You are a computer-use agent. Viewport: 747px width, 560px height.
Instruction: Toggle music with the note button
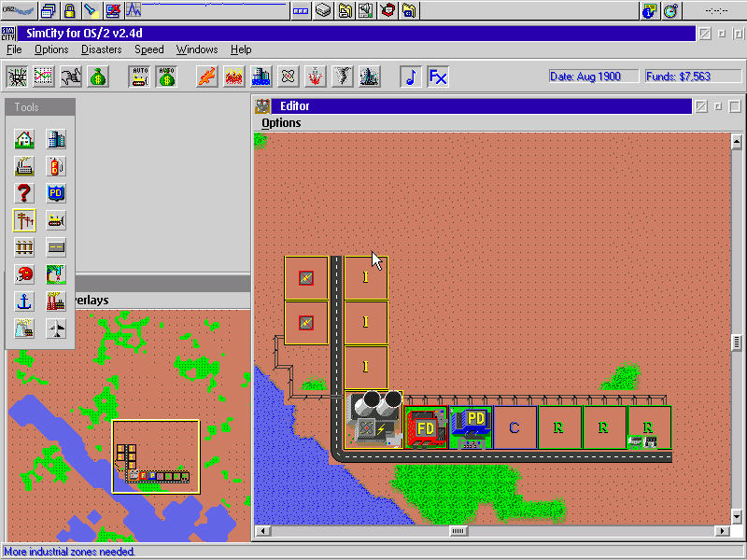pos(411,77)
